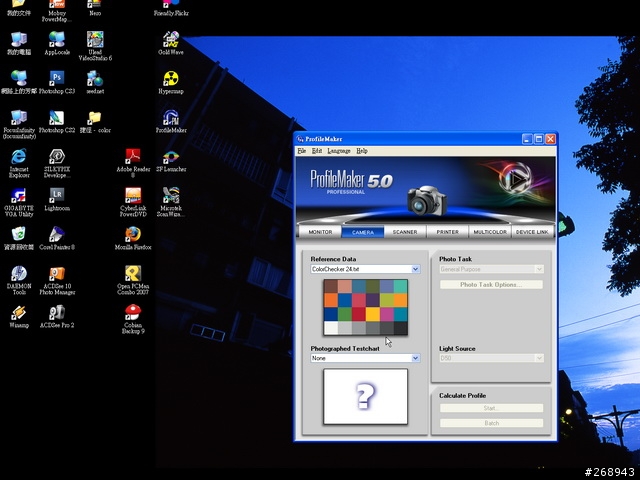Open the MULTICOLOR tab
Image resolution: width=640 pixels, height=480 pixels.
[490, 232]
